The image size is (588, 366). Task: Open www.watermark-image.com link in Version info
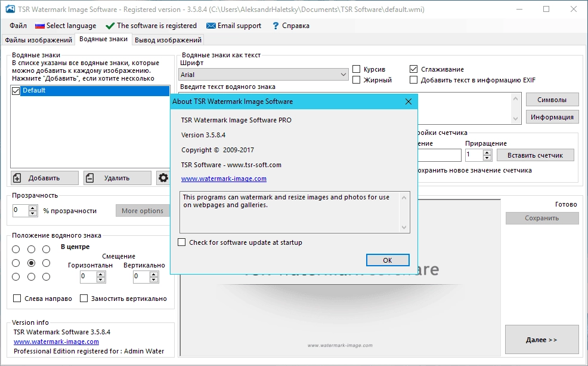(x=56, y=342)
